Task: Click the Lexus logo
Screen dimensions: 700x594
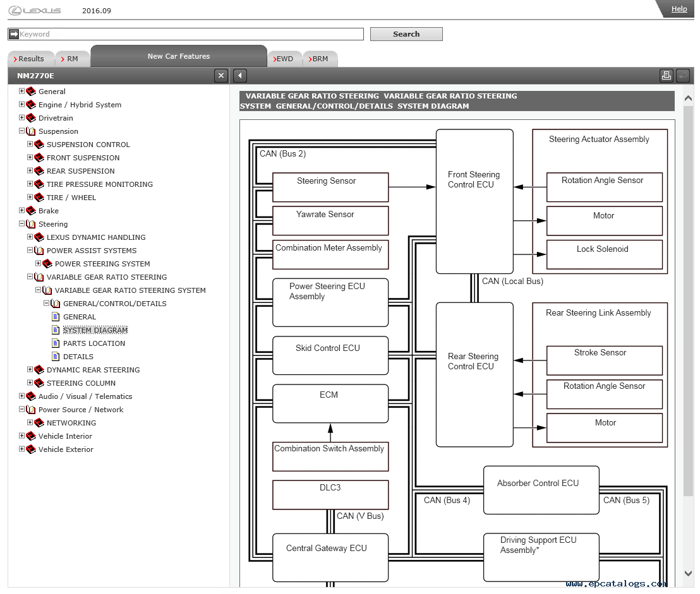Action: pos(35,10)
